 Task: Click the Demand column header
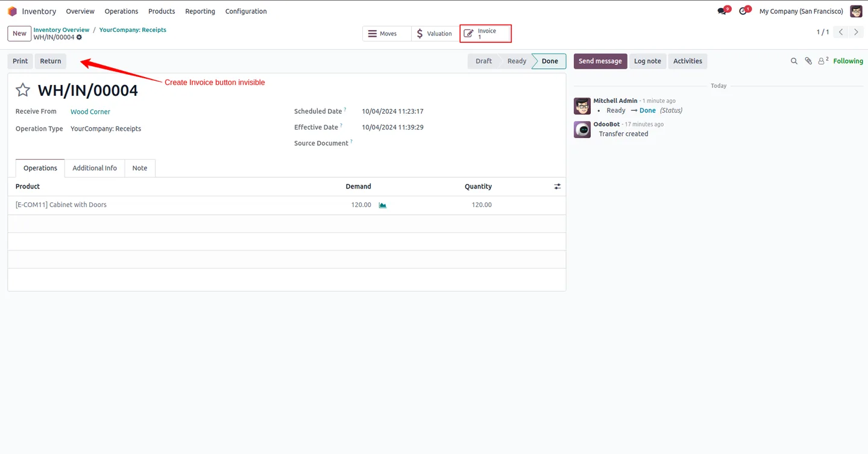[x=358, y=187]
